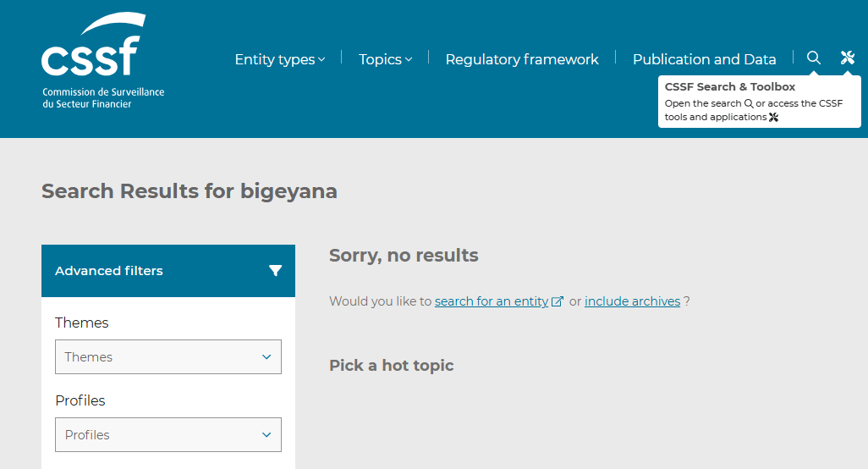Click the "include archives" link
The image size is (868, 469).
[632, 301]
